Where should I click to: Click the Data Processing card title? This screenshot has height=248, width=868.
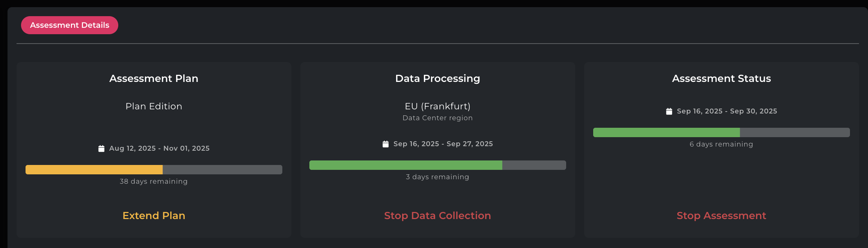[437, 79]
